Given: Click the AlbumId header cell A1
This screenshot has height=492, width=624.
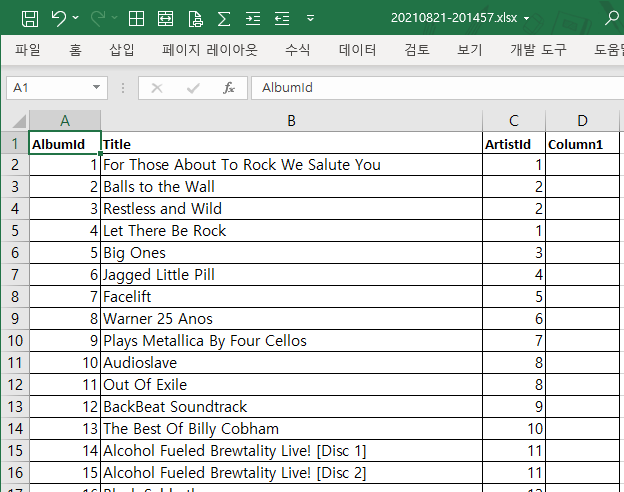Looking at the screenshot, I should (65, 143).
